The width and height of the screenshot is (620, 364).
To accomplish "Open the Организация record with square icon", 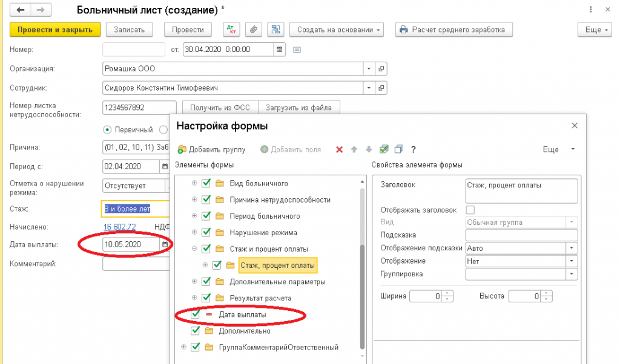I will [381, 69].
